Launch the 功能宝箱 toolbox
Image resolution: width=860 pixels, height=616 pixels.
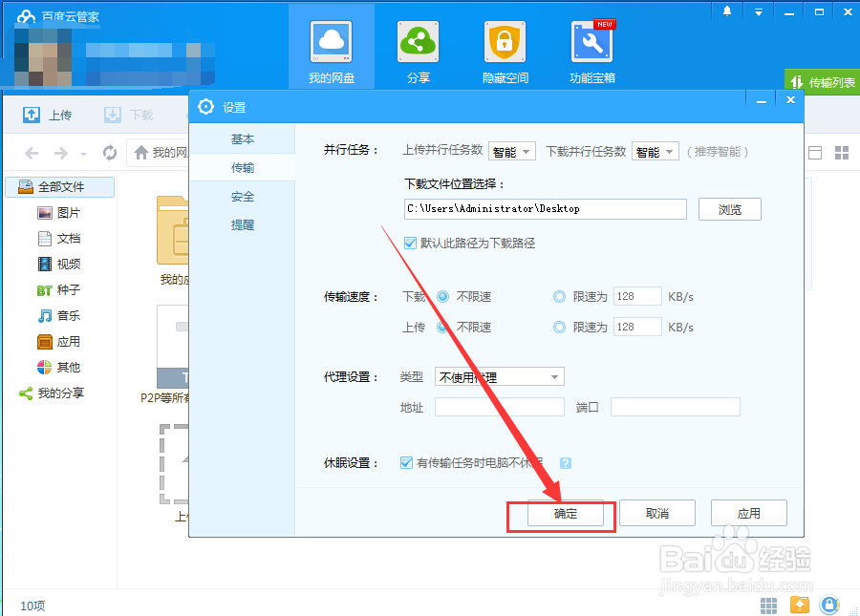591,48
